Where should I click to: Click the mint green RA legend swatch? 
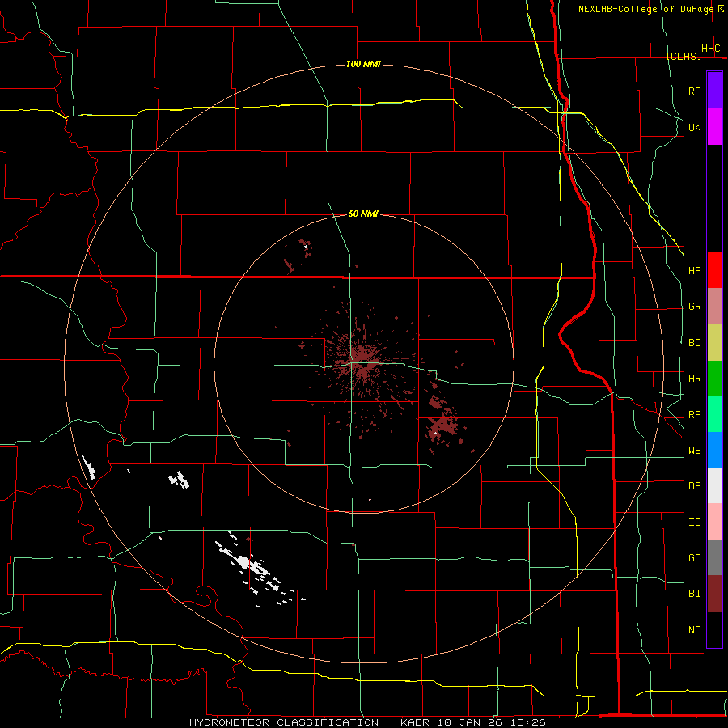click(x=714, y=414)
